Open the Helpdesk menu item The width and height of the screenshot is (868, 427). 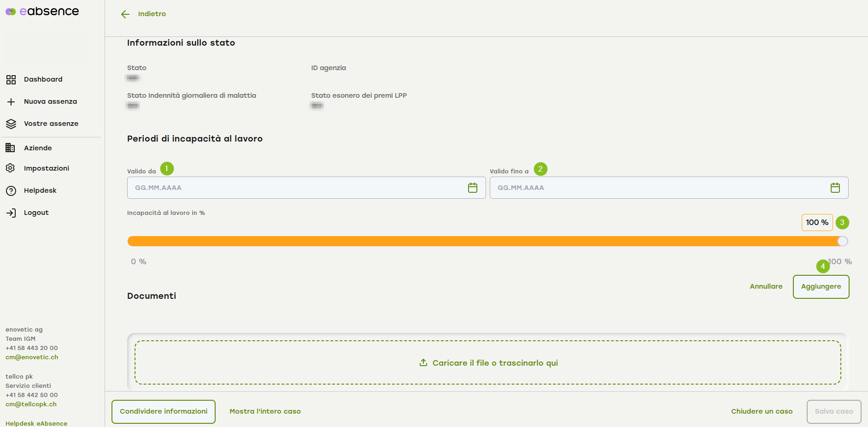(x=40, y=190)
